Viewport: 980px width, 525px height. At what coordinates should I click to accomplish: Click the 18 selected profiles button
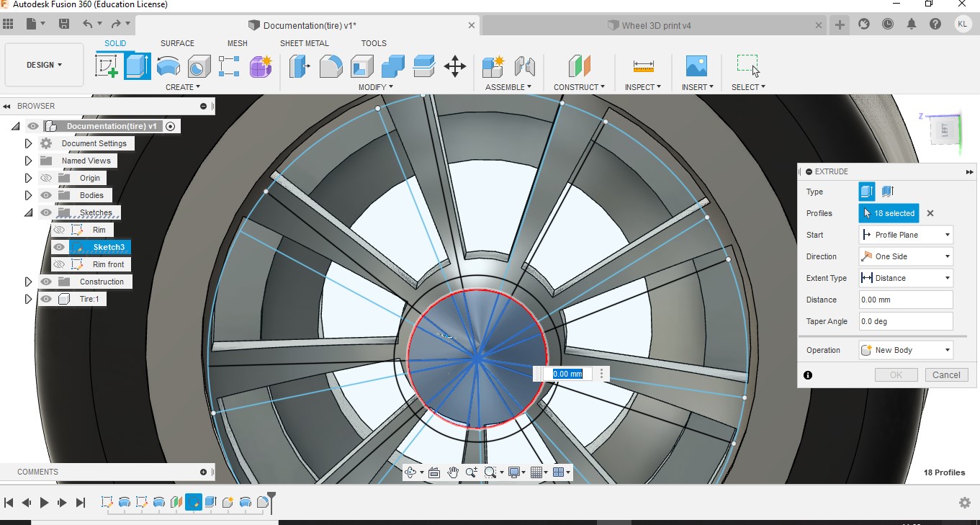click(x=889, y=213)
